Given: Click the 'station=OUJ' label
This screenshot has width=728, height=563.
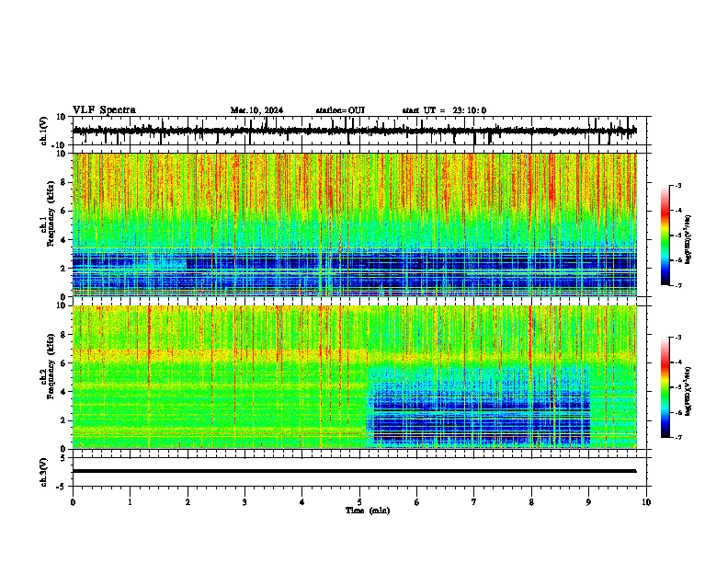Looking at the screenshot, I should click(x=340, y=110).
